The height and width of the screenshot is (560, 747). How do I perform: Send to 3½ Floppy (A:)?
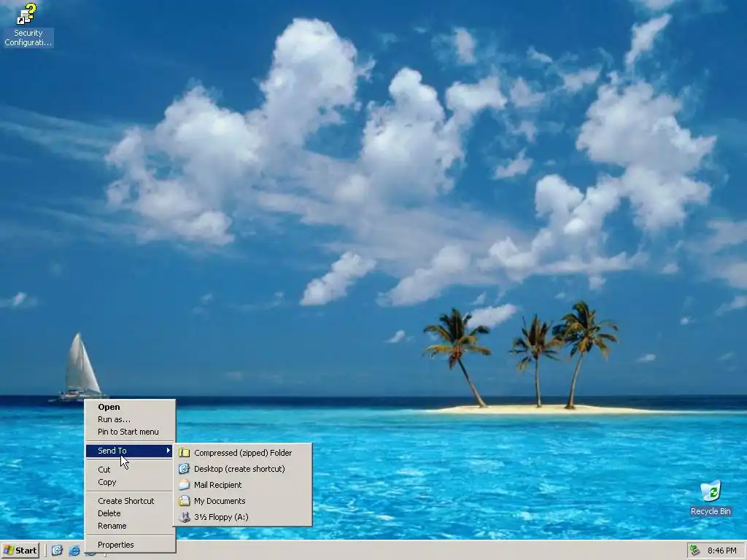[x=243, y=517]
